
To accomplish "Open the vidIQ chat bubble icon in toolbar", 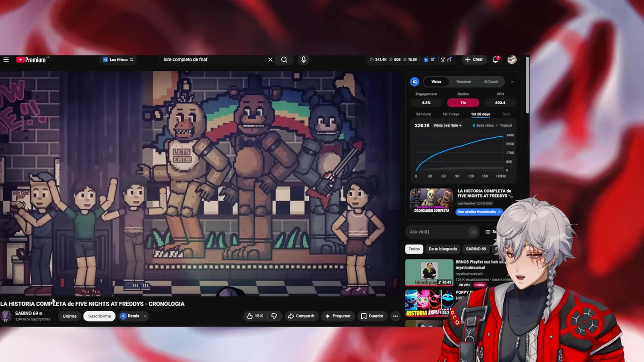I will click(449, 59).
